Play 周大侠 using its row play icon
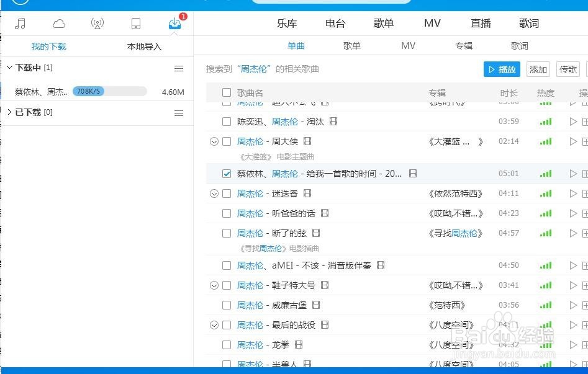Image resolution: width=588 pixels, height=374 pixels. [573, 141]
